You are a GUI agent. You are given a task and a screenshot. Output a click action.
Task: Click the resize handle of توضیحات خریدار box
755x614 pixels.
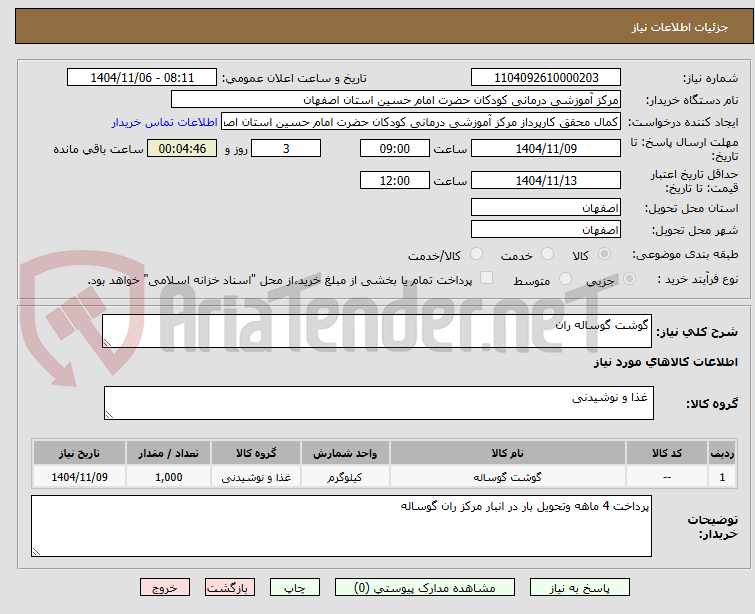pyautogui.click(x=37, y=552)
